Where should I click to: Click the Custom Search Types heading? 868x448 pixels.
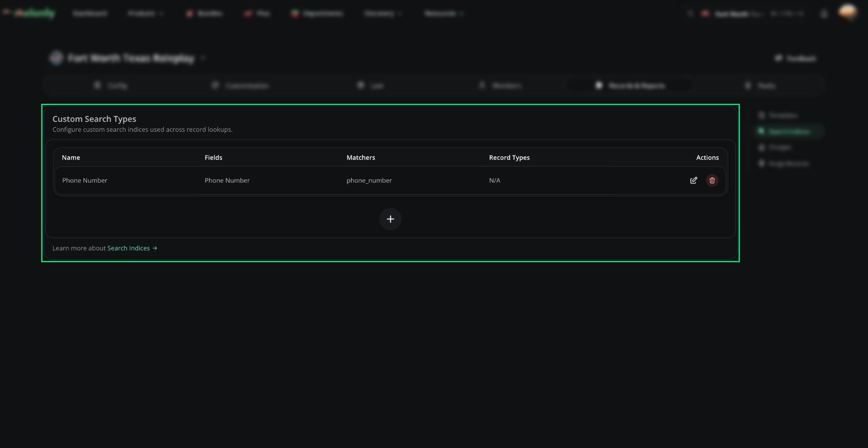[94, 119]
